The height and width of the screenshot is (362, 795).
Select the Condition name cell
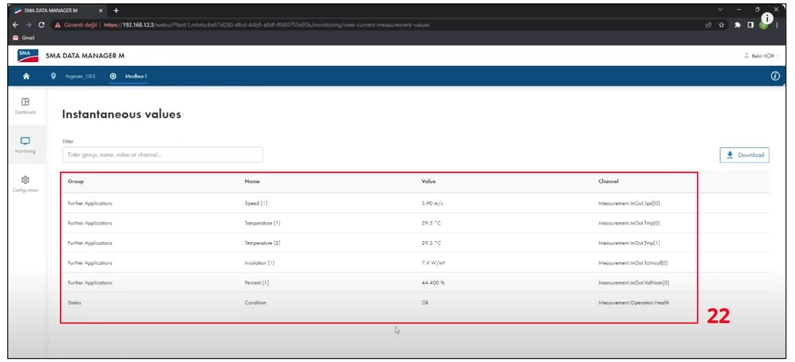click(256, 303)
